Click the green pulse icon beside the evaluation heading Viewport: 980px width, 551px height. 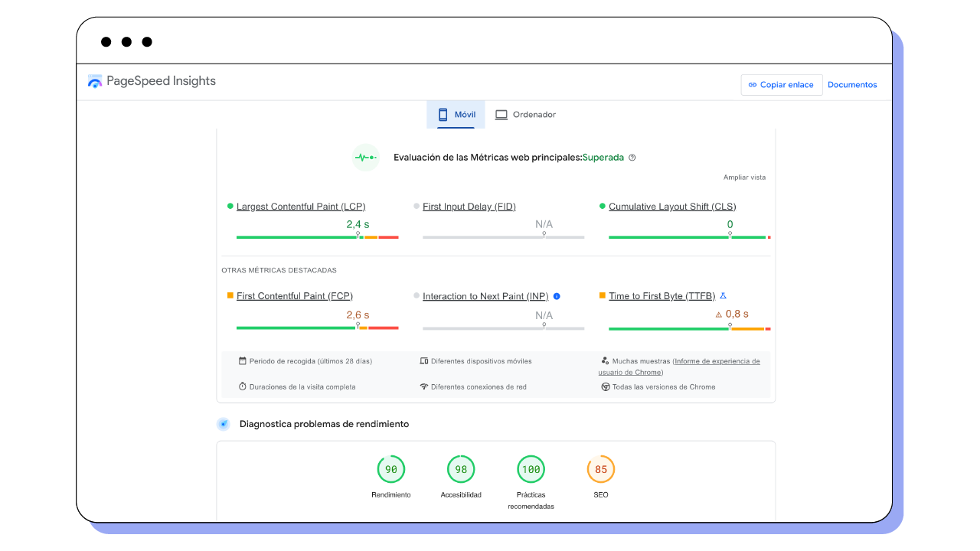[x=365, y=158]
